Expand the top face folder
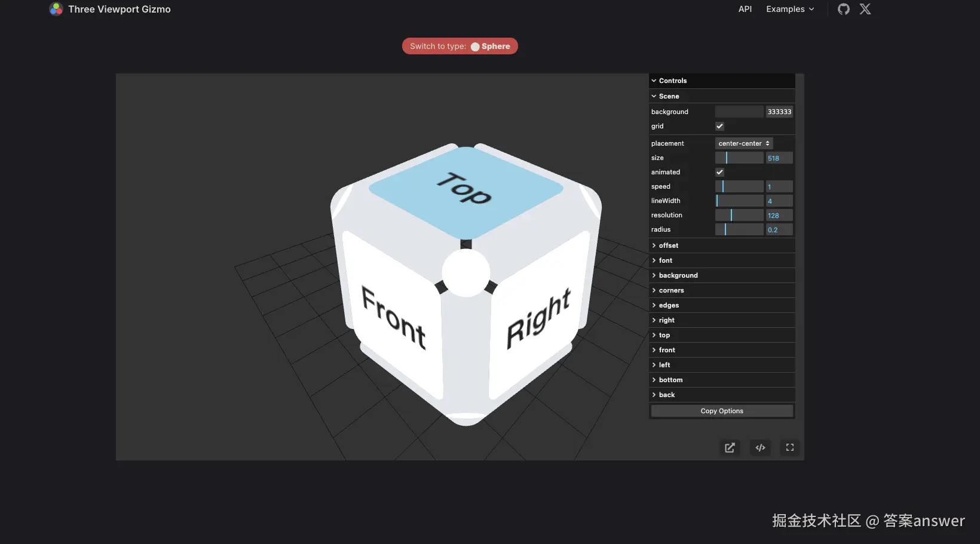Screen dimensions: 980x544 (722, 335)
